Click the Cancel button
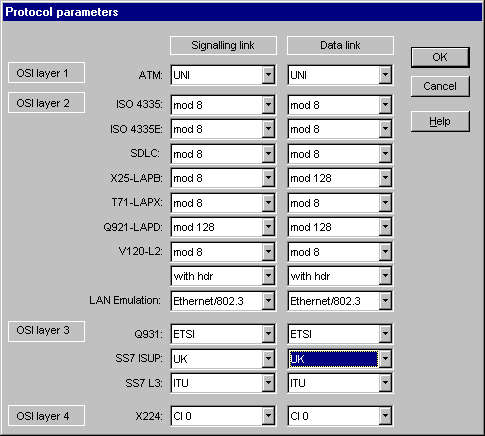This screenshot has height=436, width=485. pyautogui.click(x=440, y=86)
